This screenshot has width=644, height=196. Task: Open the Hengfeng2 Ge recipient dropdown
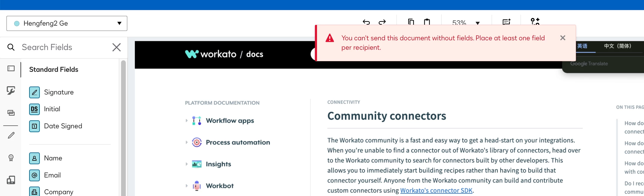[x=67, y=23]
